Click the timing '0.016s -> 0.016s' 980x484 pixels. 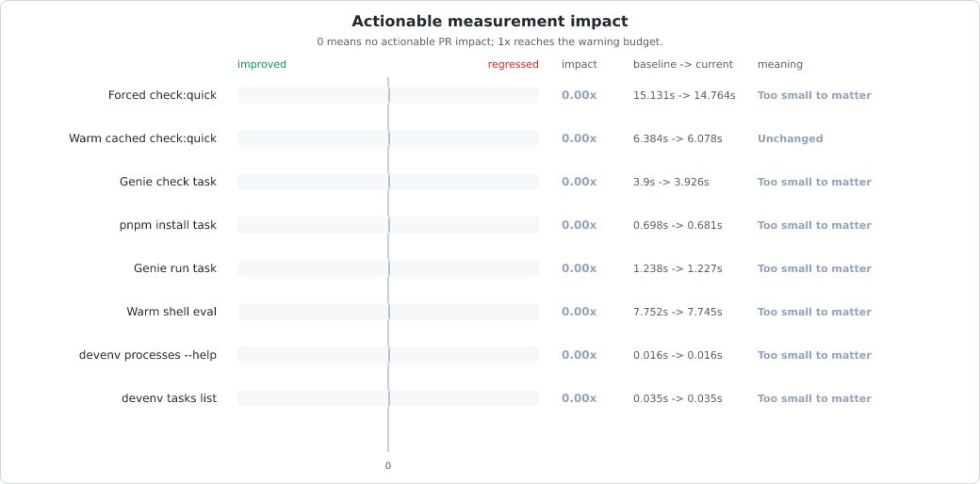click(678, 355)
